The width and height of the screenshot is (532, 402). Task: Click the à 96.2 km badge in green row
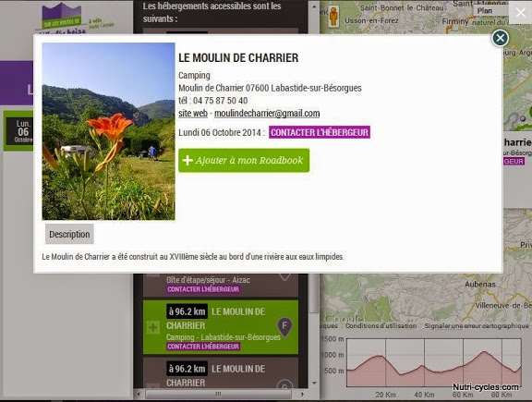[x=187, y=311]
